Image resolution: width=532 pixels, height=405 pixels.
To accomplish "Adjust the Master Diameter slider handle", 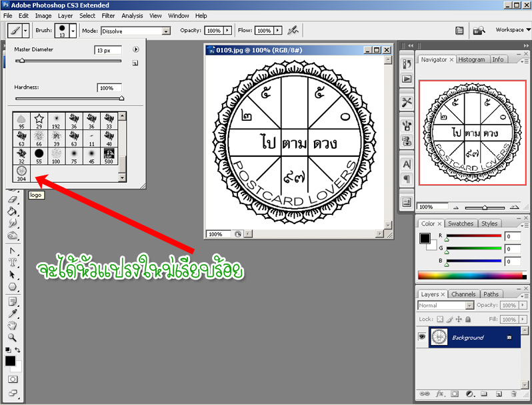I will coord(22,61).
